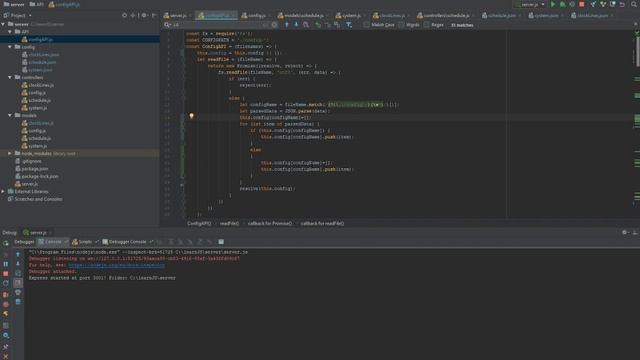Image resolution: width=640 pixels, height=360 pixels.
Task: Stop the debug session red square
Action: pos(6,274)
